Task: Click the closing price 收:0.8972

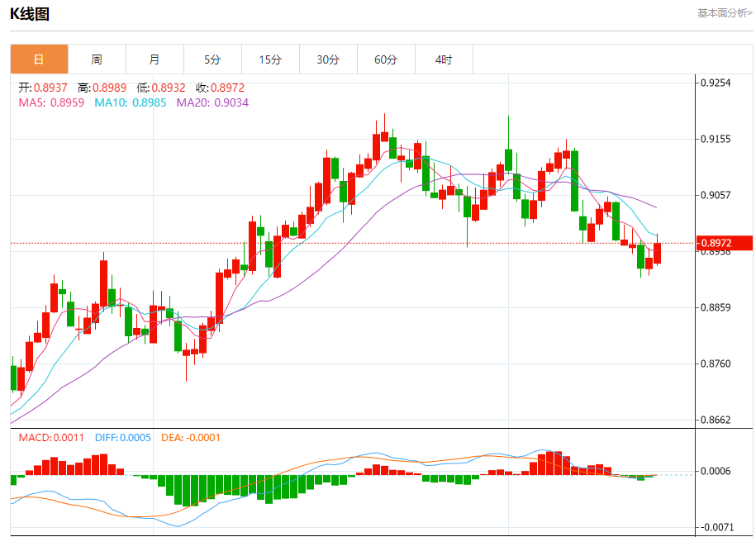Action: tap(221, 88)
